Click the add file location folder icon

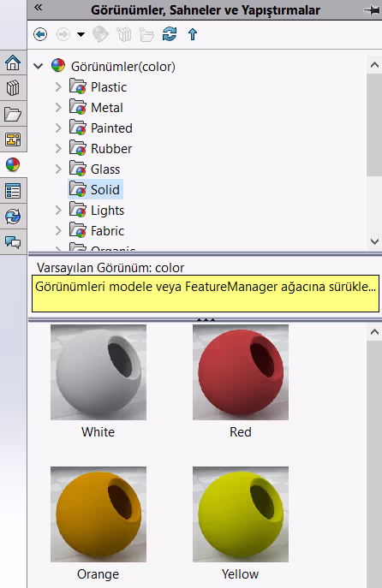(146, 34)
